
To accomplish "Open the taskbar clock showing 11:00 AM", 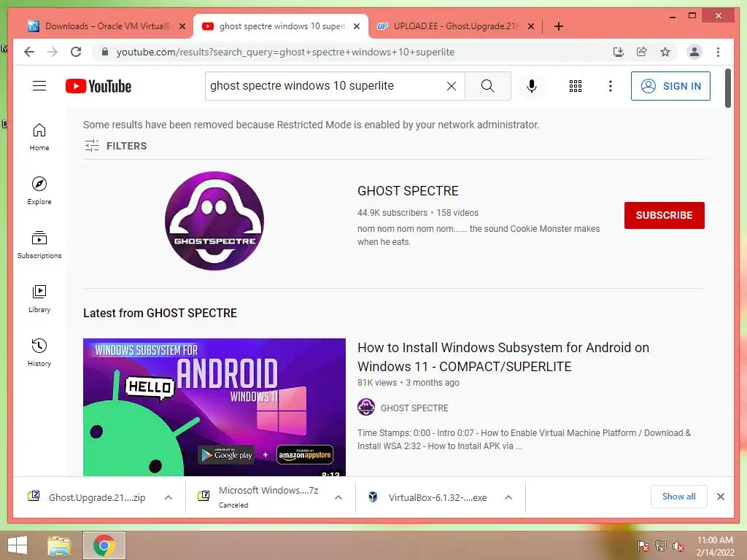I will pos(715,545).
